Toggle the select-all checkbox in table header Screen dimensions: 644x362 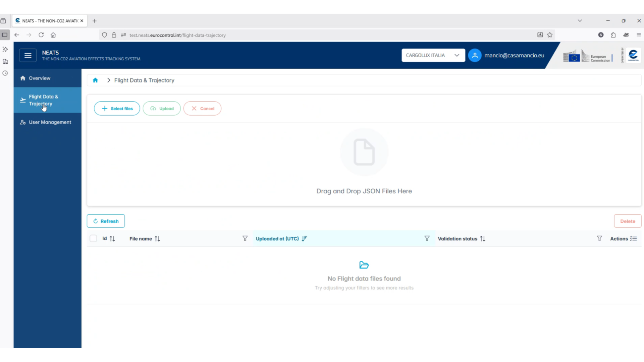[93, 239]
